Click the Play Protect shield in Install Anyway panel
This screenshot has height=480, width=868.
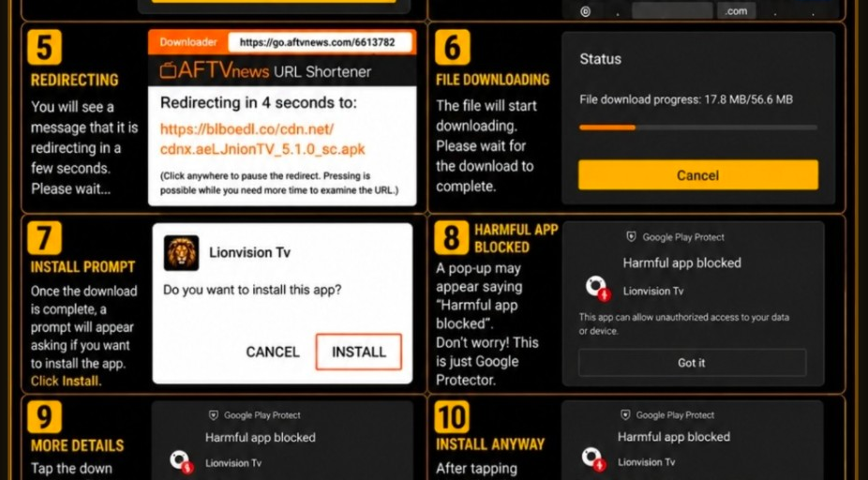pos(625,415)
